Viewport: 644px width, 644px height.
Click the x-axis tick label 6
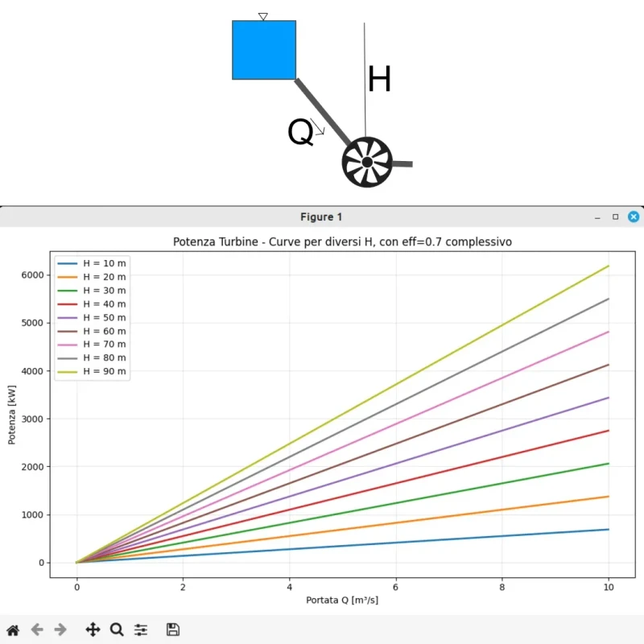[395, 588]
